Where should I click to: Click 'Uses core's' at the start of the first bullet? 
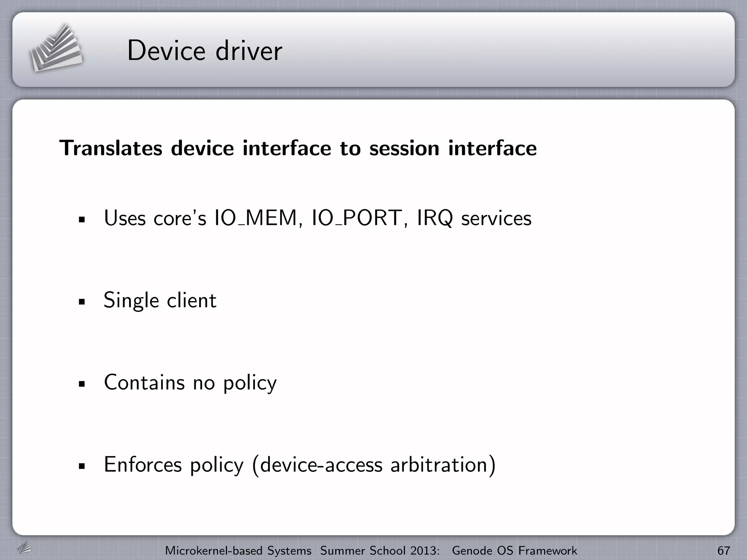click(155, 218)
